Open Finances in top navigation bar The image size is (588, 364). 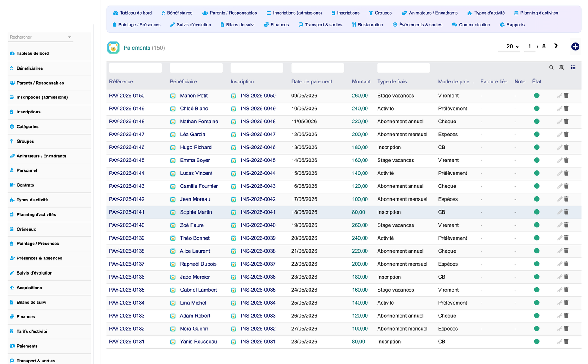(276, 25)
